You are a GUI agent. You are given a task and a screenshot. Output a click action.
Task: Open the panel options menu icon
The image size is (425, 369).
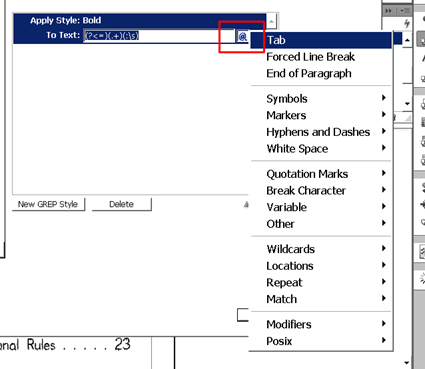pos(404,11)
